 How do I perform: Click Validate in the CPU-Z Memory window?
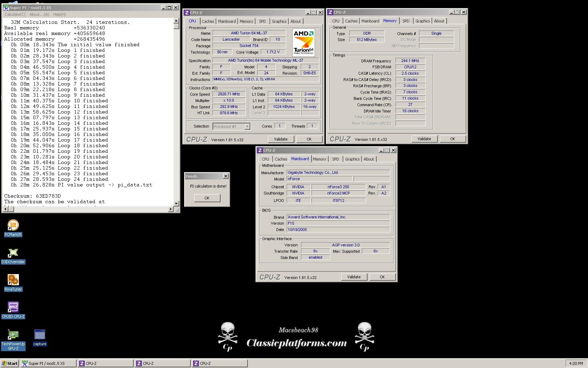click(424, 139)
